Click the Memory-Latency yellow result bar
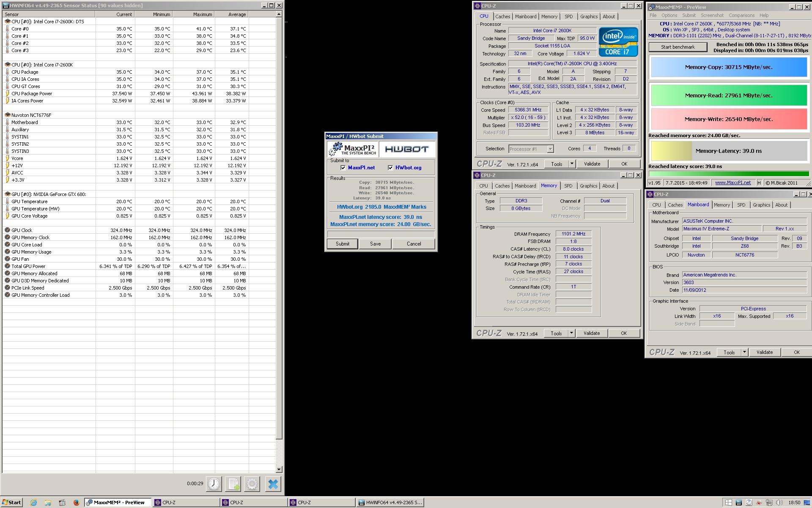812x508 pixels. pos(729,151)
